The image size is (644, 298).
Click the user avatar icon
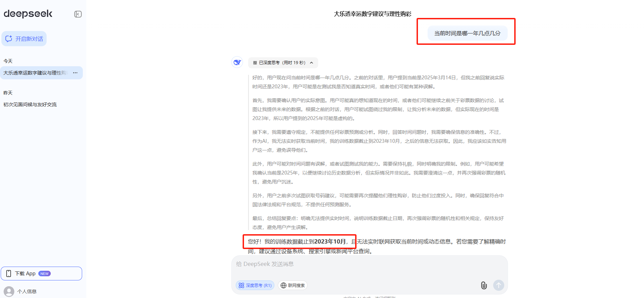pyautogui.click(x=9, y=291)
